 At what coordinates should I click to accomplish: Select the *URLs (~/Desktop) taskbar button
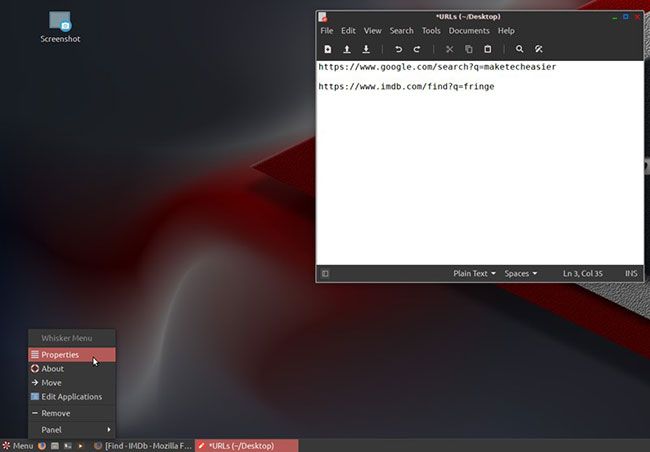pyautogui.click(x=247, y=446)
